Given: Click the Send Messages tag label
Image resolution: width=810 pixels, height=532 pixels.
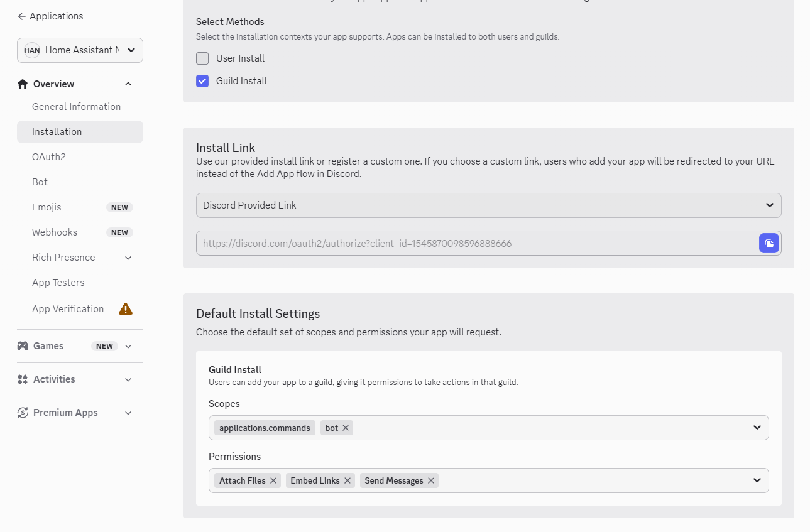Looking at the screenshot, I should [394, 480].
